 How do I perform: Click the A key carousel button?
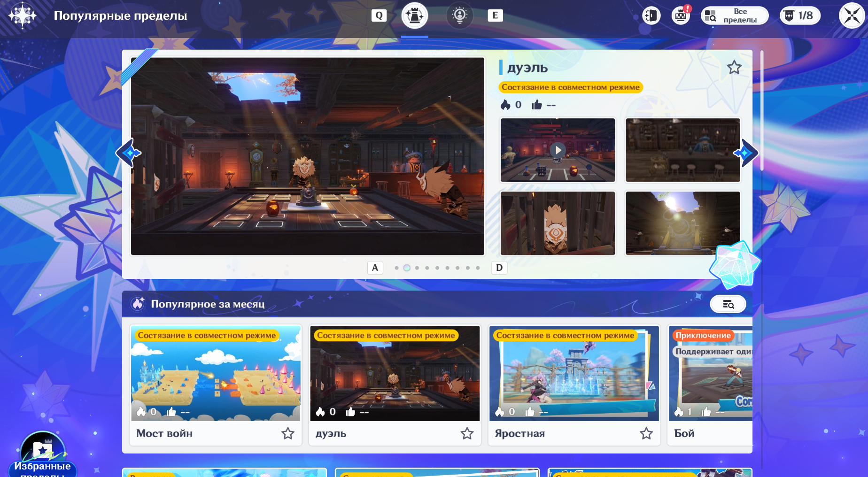pos(375,268)
